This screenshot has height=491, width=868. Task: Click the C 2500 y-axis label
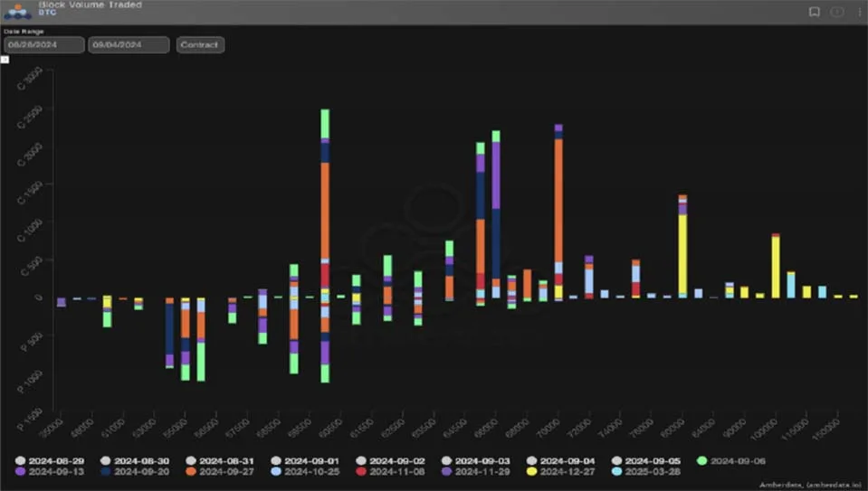(x=31, y=118)
